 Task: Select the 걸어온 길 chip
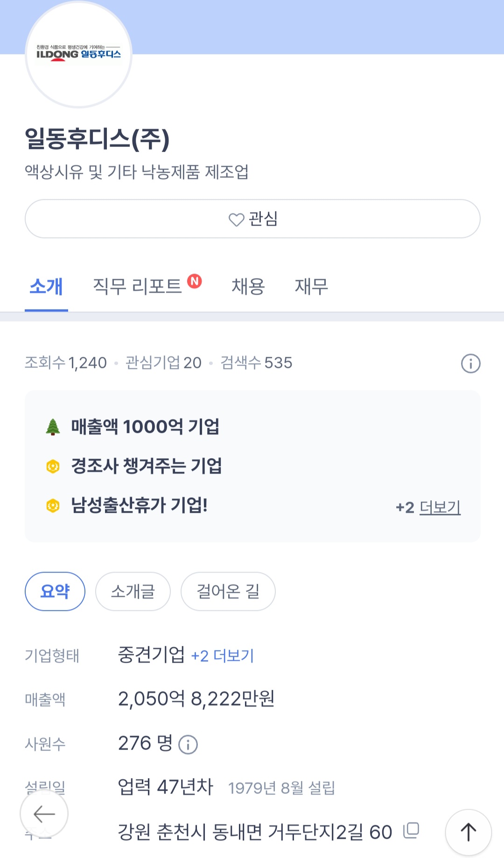(x=228, y=591)
